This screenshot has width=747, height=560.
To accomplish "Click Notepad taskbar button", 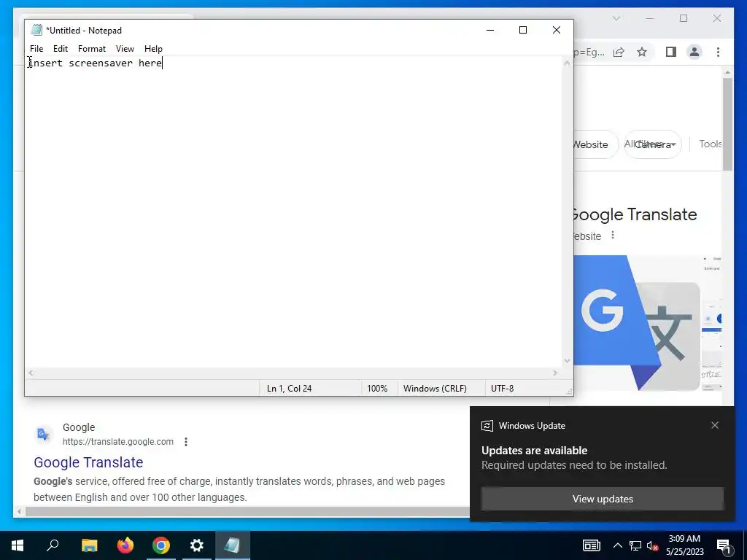I will pos(233,545).
